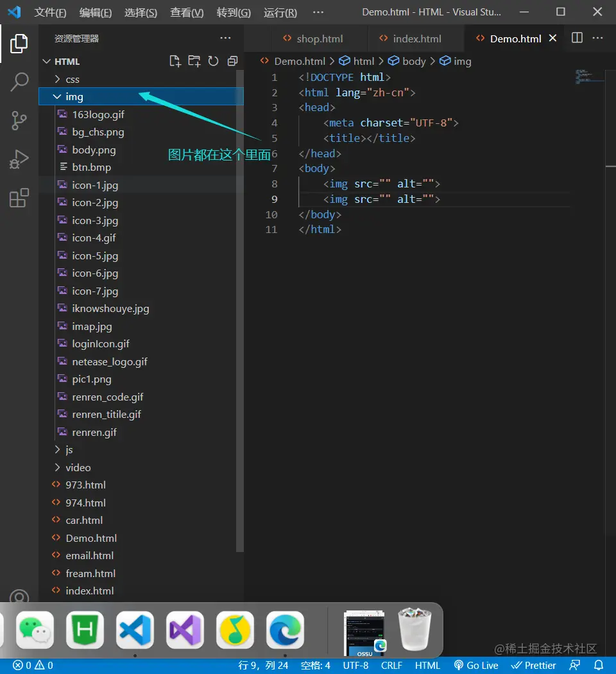The image size is (616, 674).
Task: Click the explorer panel scrollbar
Action: pos(240,309)
